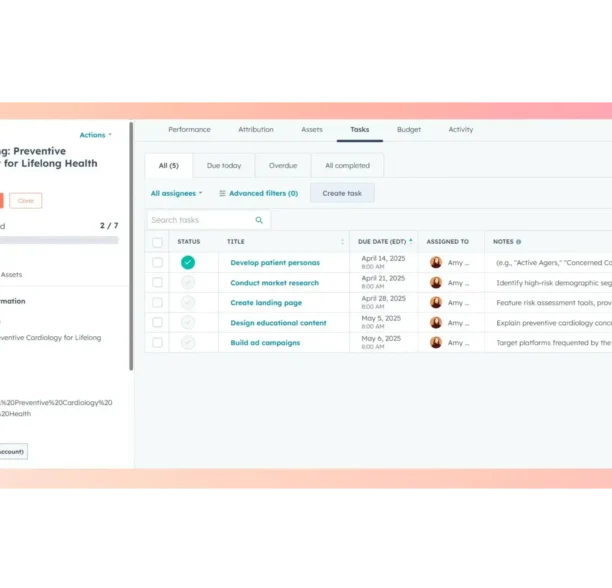
Task: Open the Develop patient personas task
Action: 275,263
